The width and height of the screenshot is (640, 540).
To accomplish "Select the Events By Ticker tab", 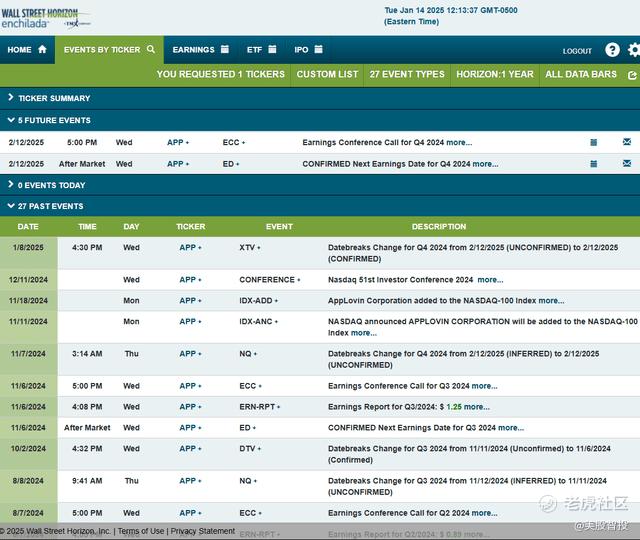I will 109,50.
